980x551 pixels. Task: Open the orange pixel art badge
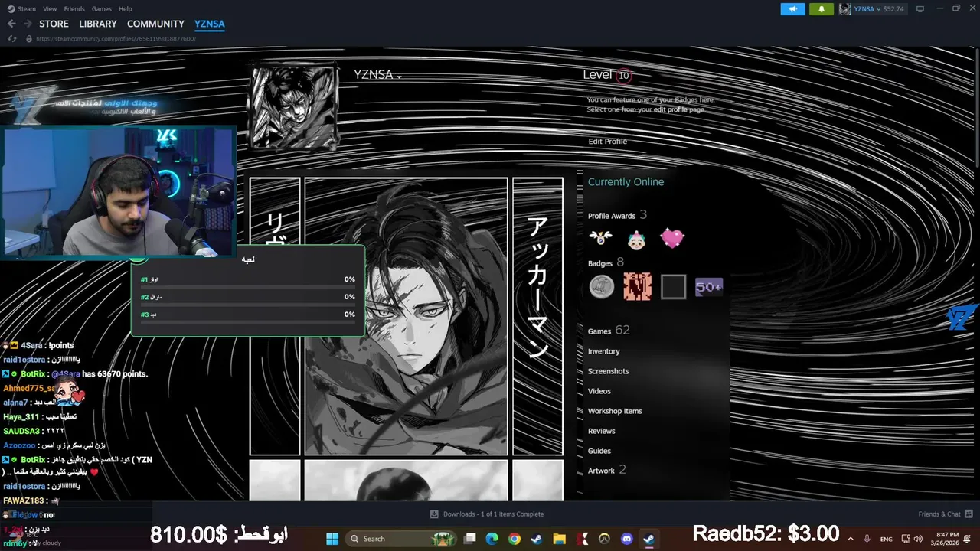pyautogui.click(x=637, y=287)
